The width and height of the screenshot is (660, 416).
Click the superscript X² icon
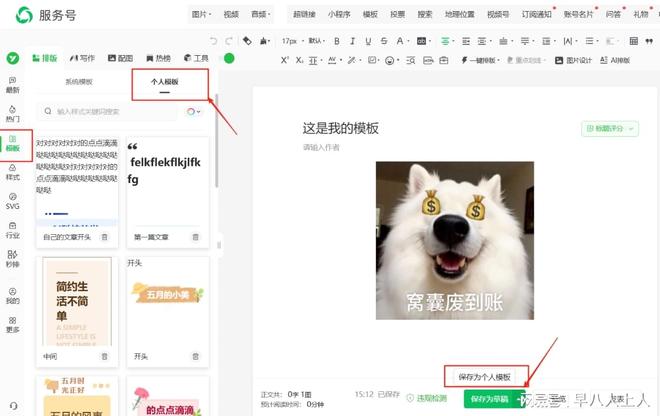click(x=285, y=60)
